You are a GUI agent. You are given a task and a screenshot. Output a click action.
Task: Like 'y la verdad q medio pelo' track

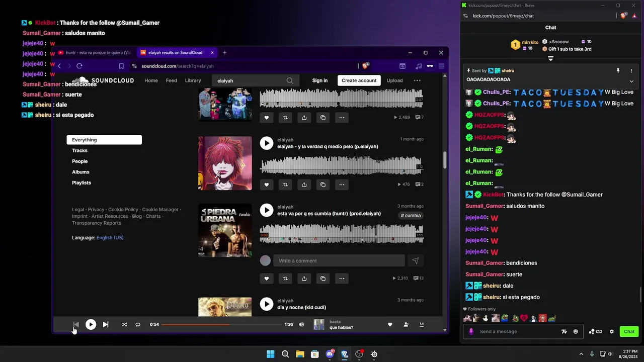(267, 185)
